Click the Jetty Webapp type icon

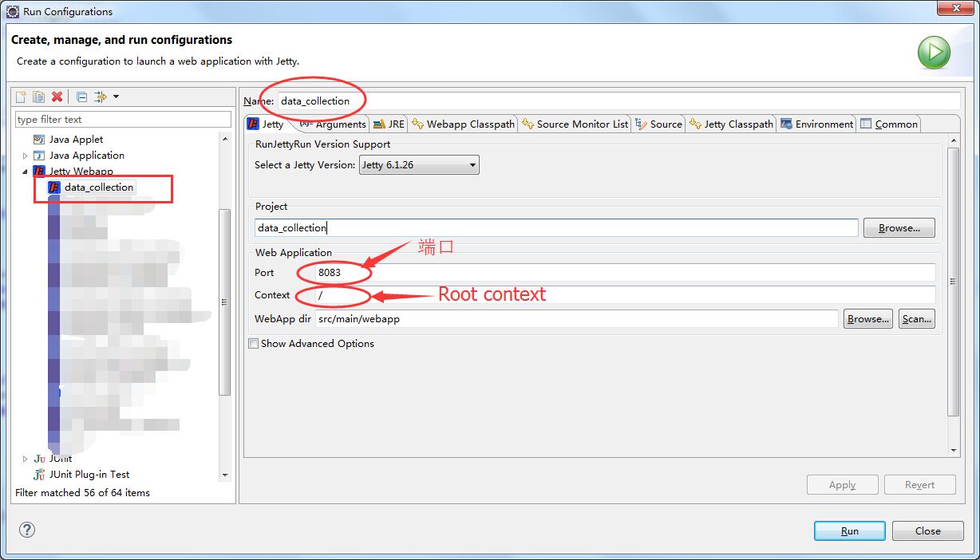tap(39, 172)
